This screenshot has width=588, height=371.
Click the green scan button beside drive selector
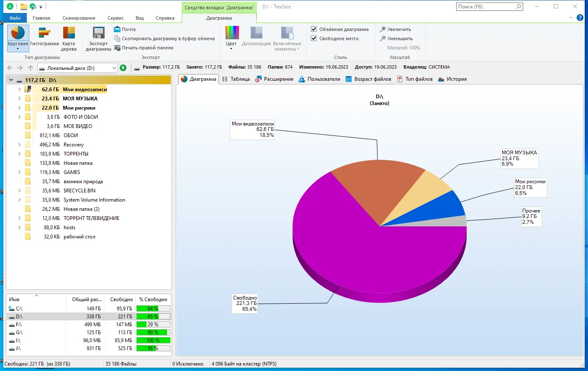[x=123, y=68]
